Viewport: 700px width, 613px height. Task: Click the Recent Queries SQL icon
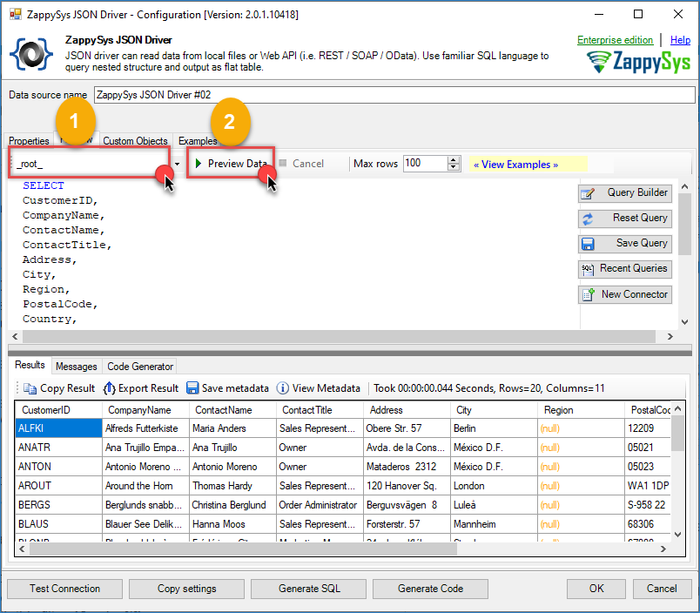coord(588,269)
